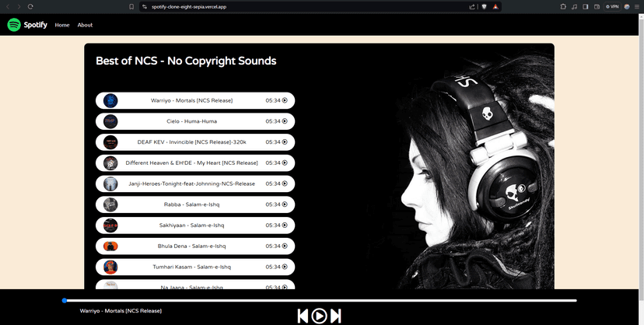Click play icon next to Sakhiyaan - Salam-e-Ishq
This screenshot has width=644, height=325.
pos(285,225)
